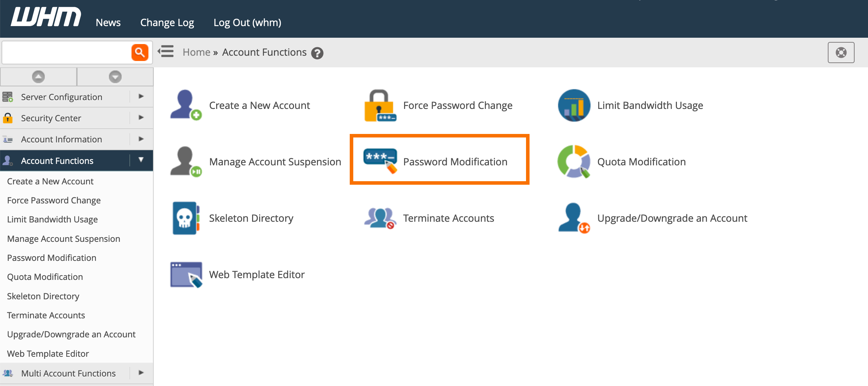Click the Account Functions sidebar user icon
The width and height of the screenshot is (868, 386).
tap(8, 161)
